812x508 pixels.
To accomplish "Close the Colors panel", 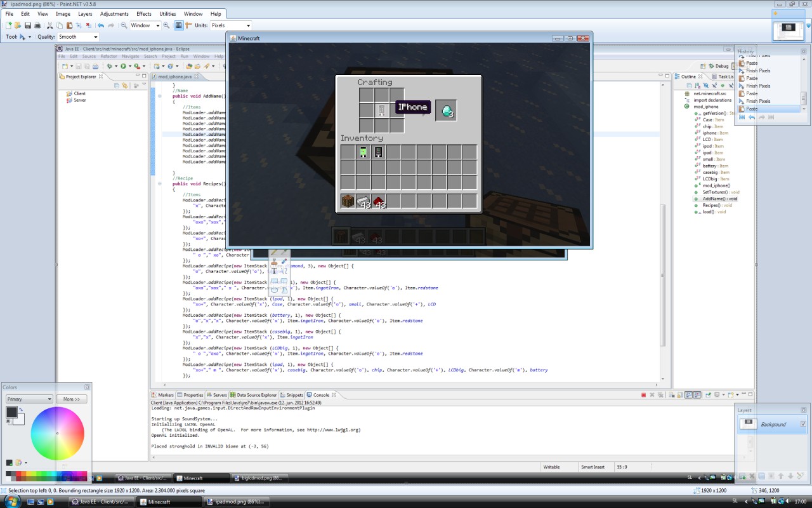I will pyautogui.click(x=87, y=387).
